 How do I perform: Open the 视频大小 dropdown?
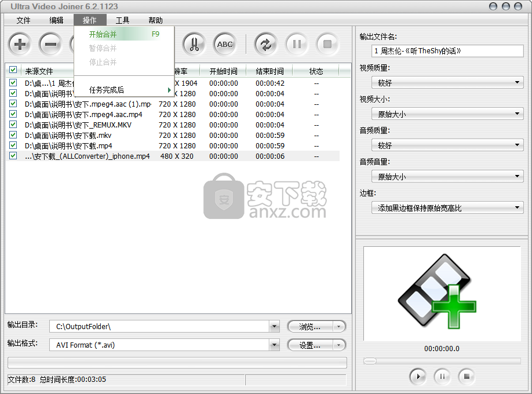click(447, 114)
